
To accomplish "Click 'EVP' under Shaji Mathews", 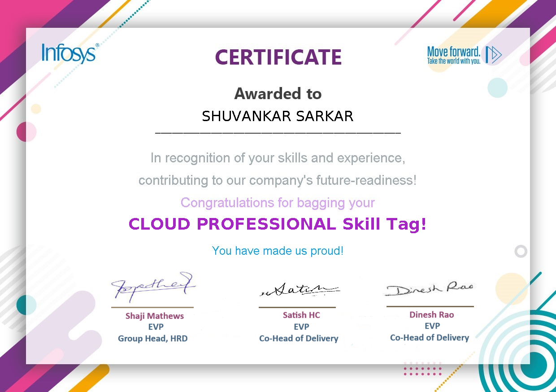I will [x=156, y=327].
